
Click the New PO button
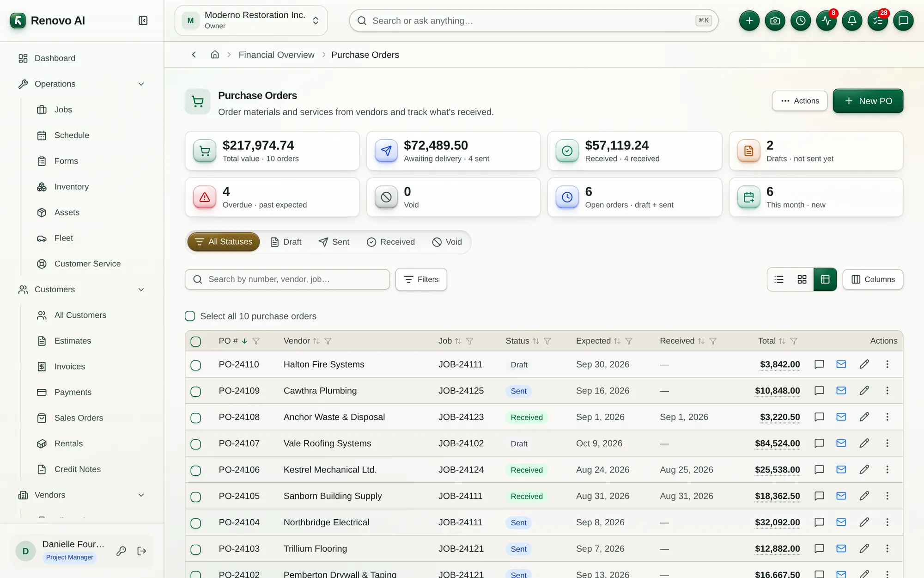tap(868, 101)
